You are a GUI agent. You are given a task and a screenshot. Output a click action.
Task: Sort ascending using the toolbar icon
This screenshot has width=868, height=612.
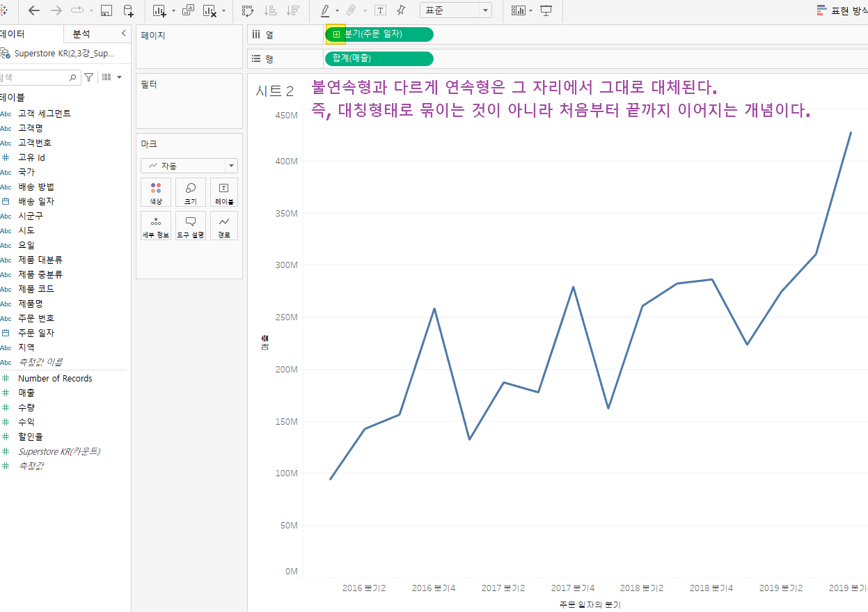click(271, 10)
